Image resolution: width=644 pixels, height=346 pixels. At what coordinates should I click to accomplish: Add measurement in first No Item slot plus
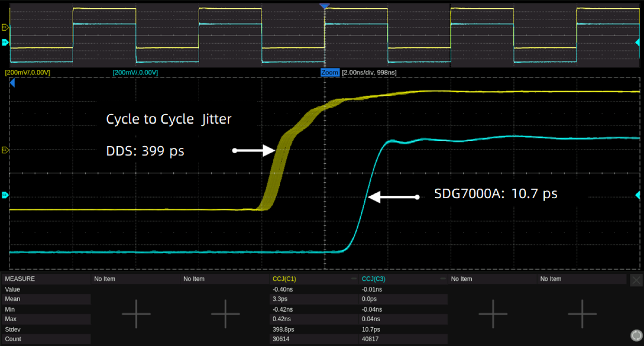pyautogui.click(x=136, y=314)
